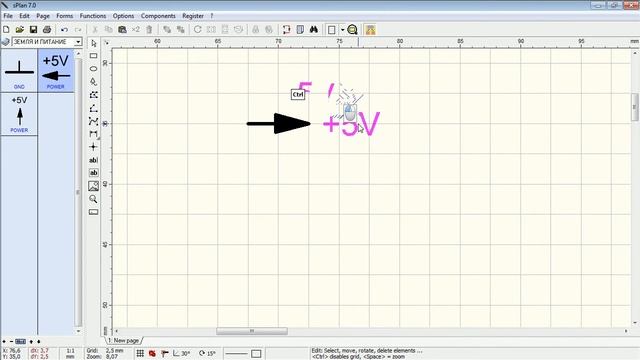
Task: Select the ellipse drawing tool
Action: 93,69
